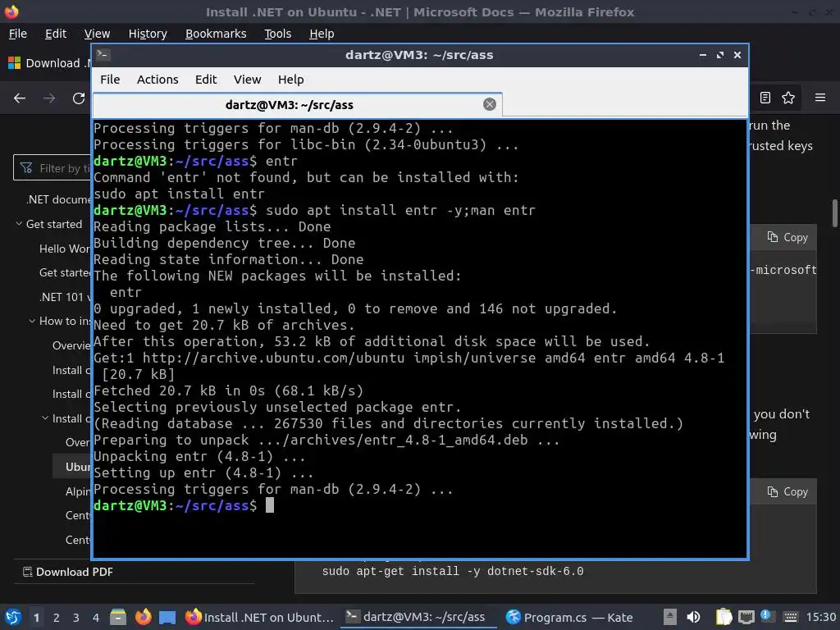Go forward in Firefox
The width and height of the screenshot is (840, 630).
pos(49,98)
